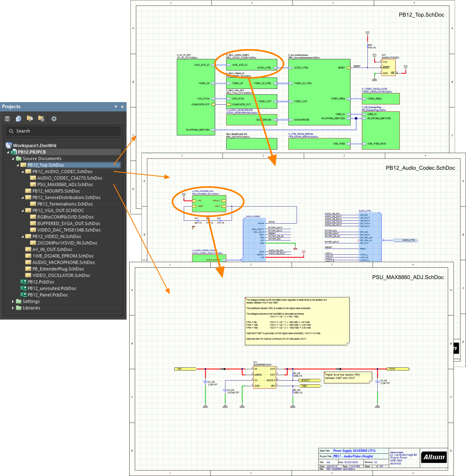Collapse the PB12_VIDEO_IN.SchDoc tree arrow
The height and width of the screenshot is (476, 466).
click(x=23, y=237)
